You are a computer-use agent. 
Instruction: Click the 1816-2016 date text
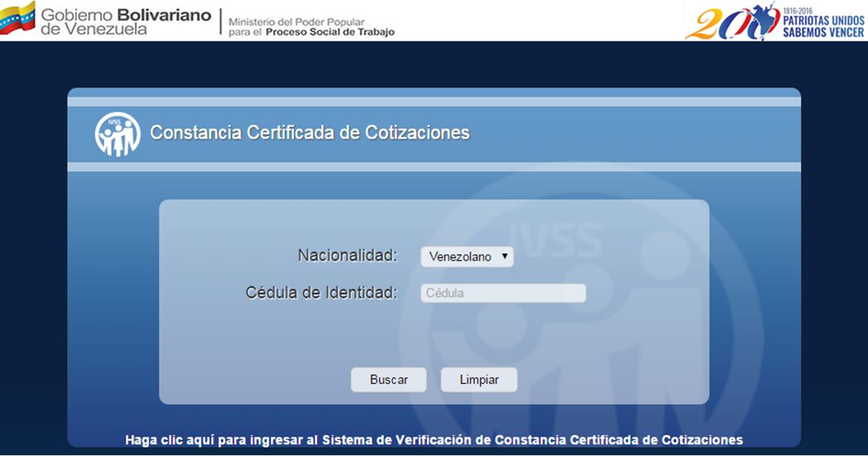point(796,10)
